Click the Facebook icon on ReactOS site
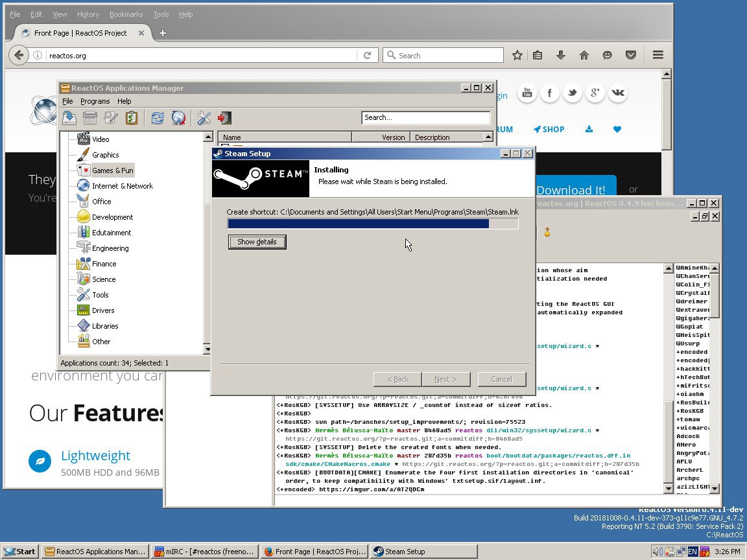 (549, 93)
